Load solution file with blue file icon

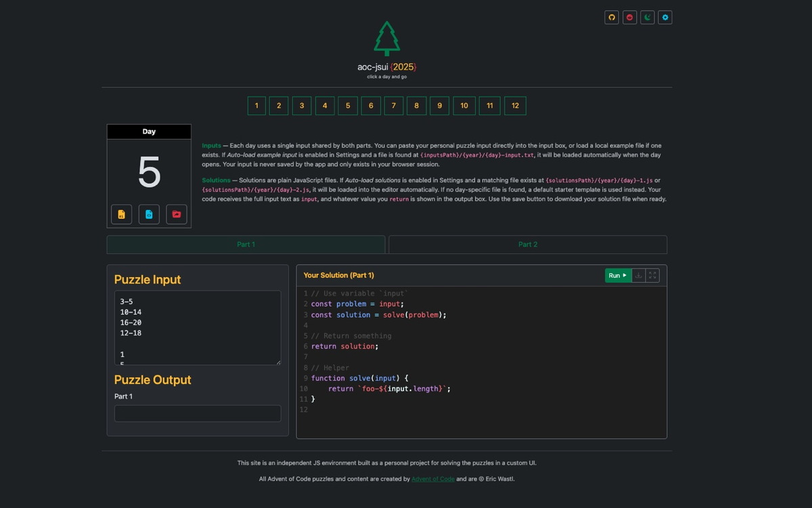(149, 214)
